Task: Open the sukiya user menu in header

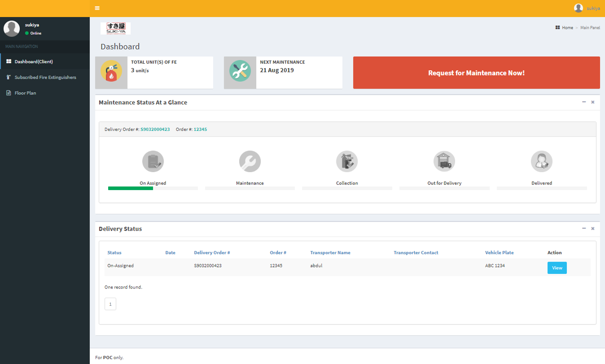Action: (587, 8)
